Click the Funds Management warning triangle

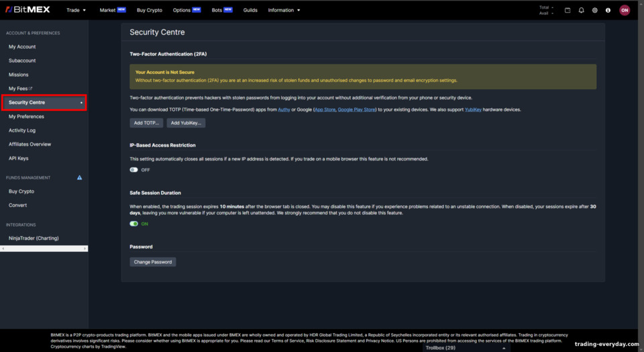tap(79, 177)
